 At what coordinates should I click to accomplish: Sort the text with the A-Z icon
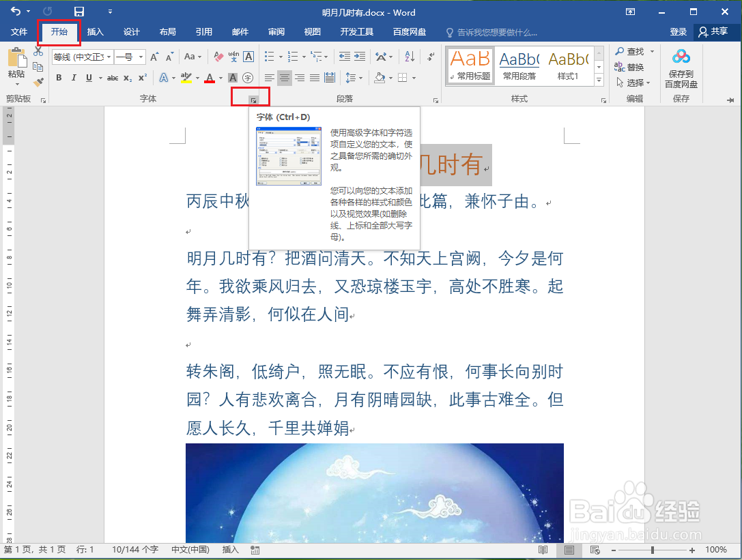pyautogui.click(x=410, y=57)
